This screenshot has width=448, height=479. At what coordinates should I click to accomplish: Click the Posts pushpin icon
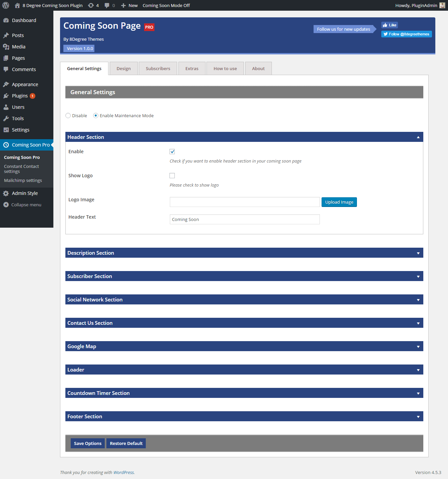coord(6,35)
